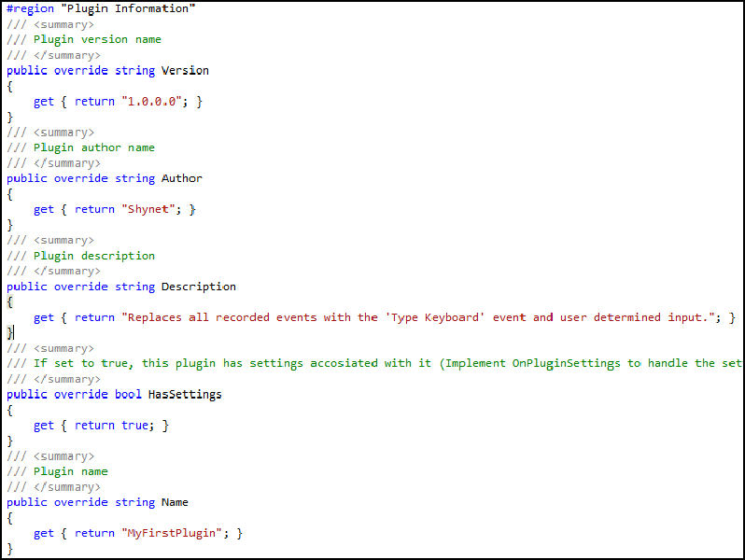Click the "Shynet" string literal

pyautogui.click(x=148, y=209)
